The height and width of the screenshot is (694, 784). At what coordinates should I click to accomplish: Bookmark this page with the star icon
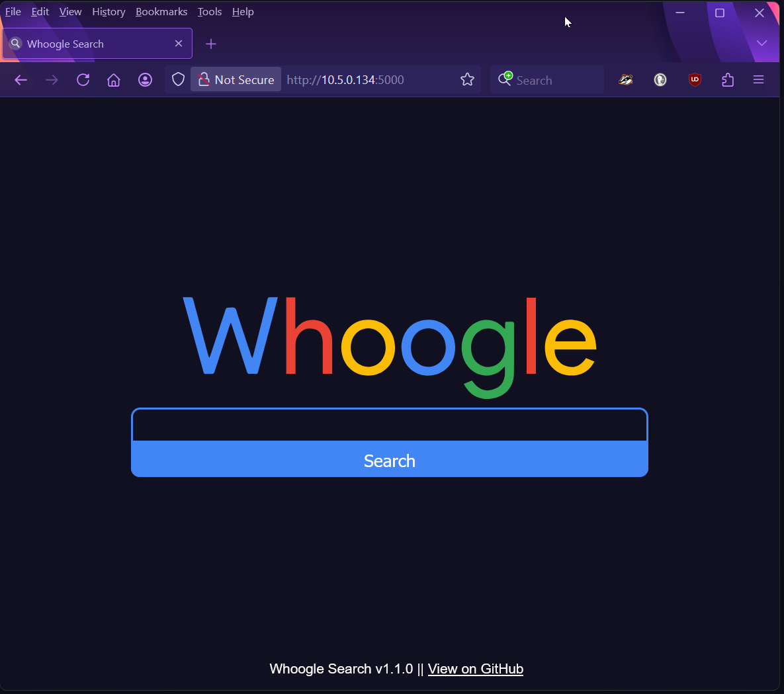(467, 80)
